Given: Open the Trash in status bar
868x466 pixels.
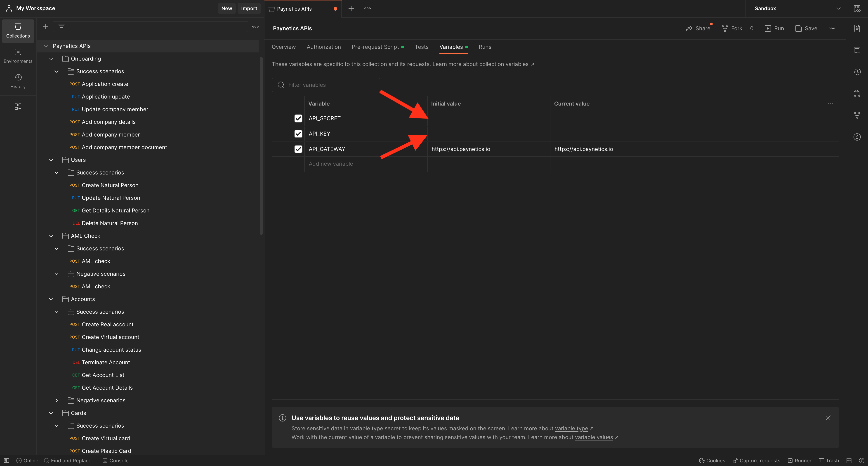Looking at the screenshot, I should coord(829,460).
